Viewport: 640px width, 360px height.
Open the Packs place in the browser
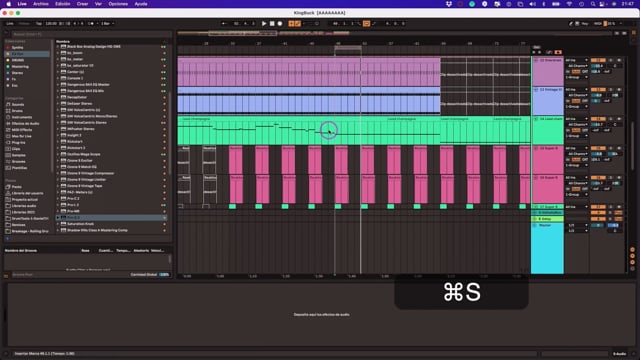(16, 187)
